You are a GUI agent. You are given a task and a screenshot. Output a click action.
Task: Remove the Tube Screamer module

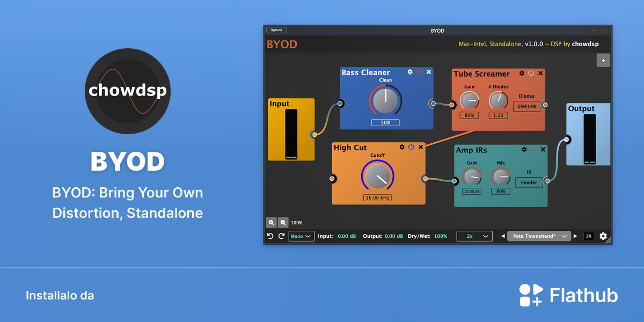[540, 73]
